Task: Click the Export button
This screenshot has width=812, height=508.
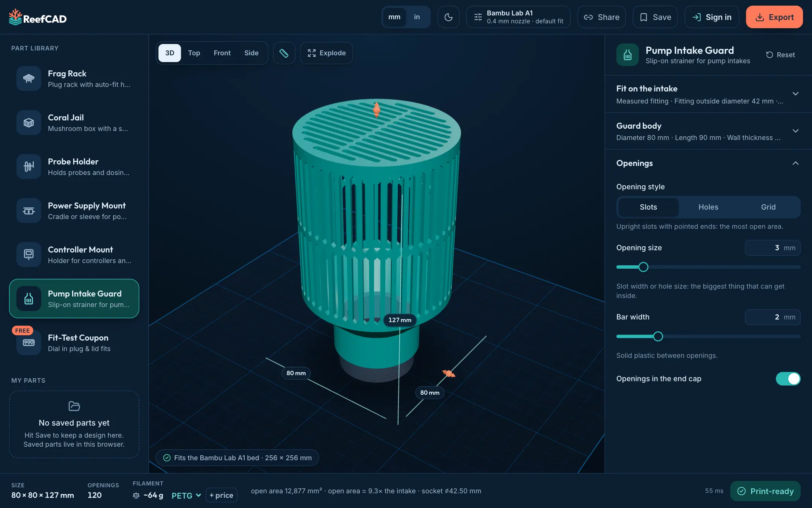Action: tap(774, 17)
